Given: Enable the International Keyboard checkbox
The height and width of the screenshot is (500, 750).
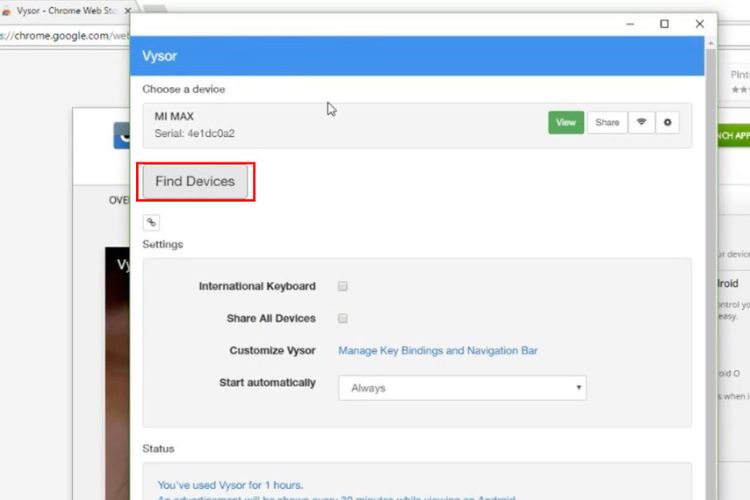Looking at the screenshot, I should (x=342, y=286).
